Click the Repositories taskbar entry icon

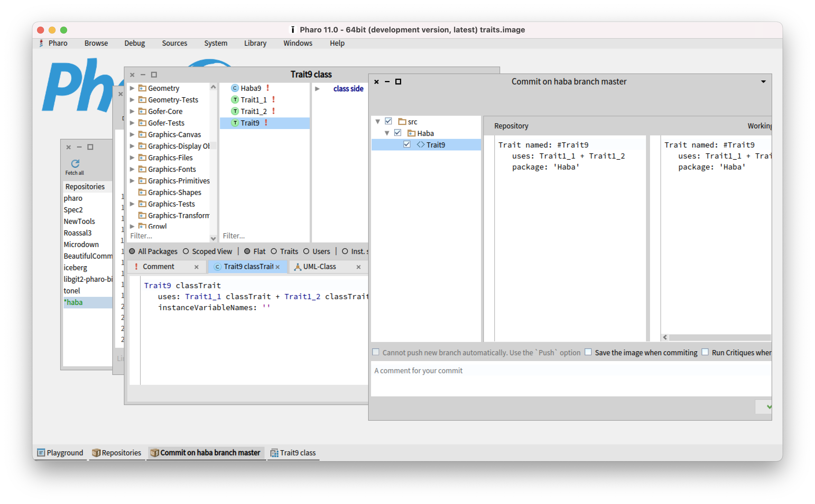click(97, 453)
